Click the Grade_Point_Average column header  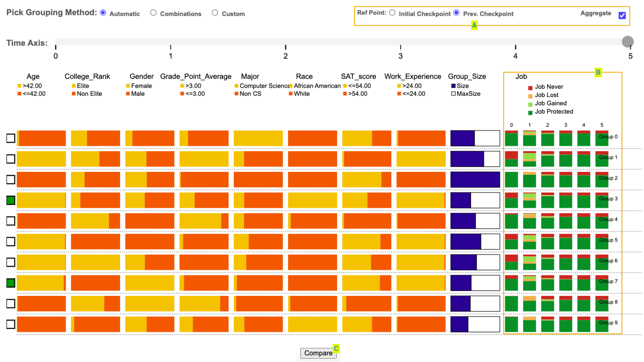tap(196, 77)
